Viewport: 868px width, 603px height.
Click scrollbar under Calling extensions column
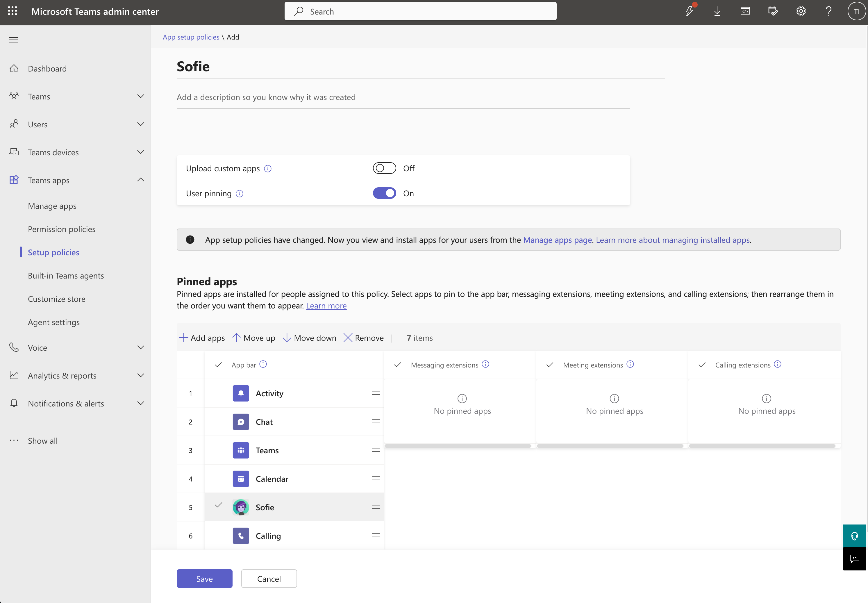762,446
